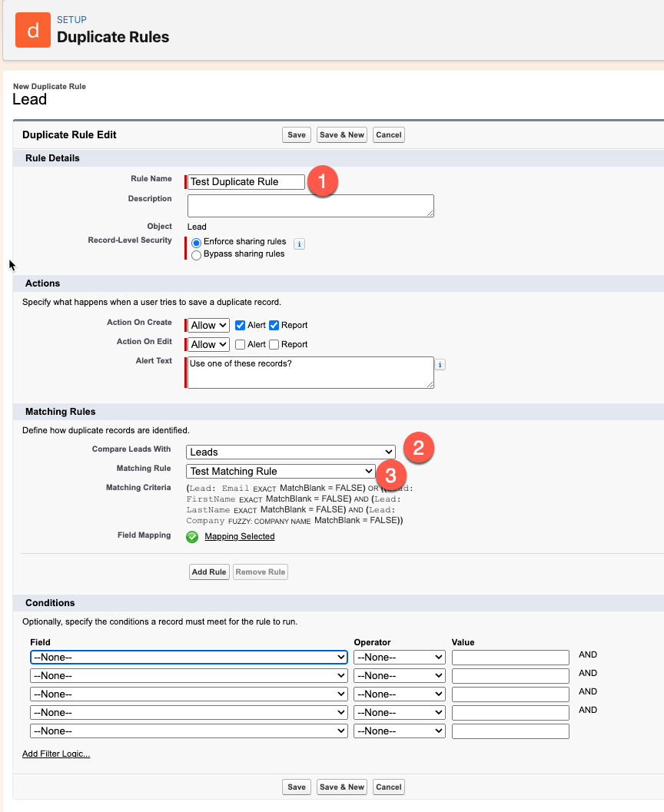Click the third condition Value field

tap(510, 694)
